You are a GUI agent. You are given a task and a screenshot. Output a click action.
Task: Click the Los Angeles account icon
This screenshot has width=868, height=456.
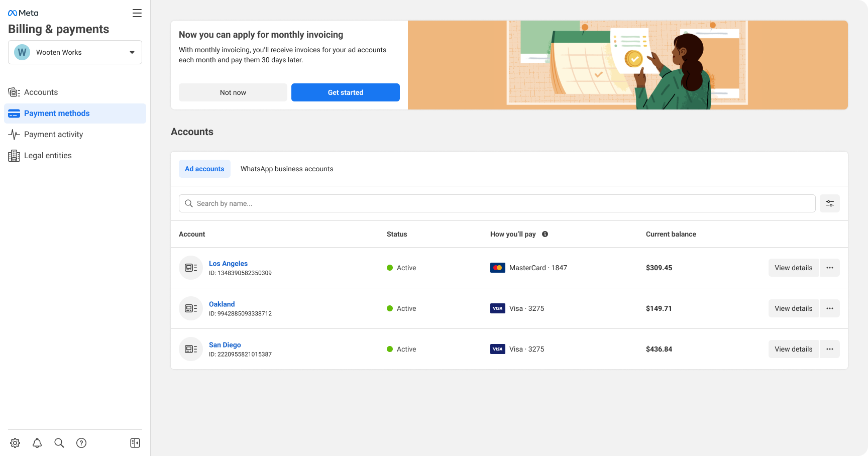[191, 268]
